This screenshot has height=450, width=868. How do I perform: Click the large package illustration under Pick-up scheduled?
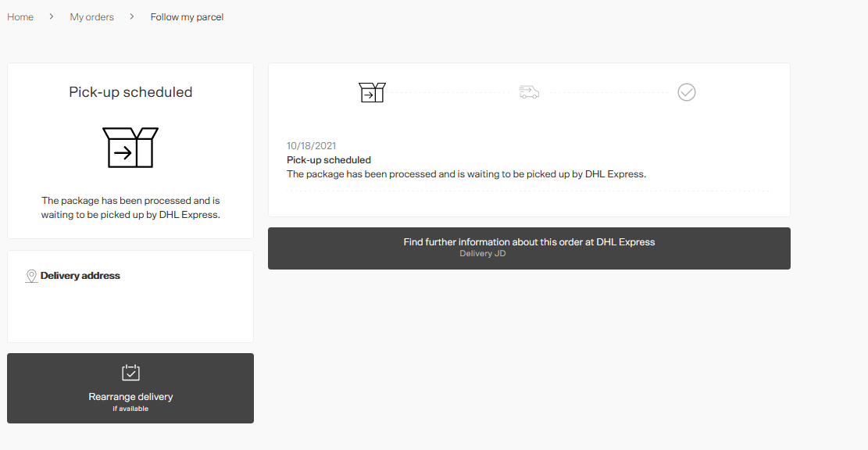(130, 147)
